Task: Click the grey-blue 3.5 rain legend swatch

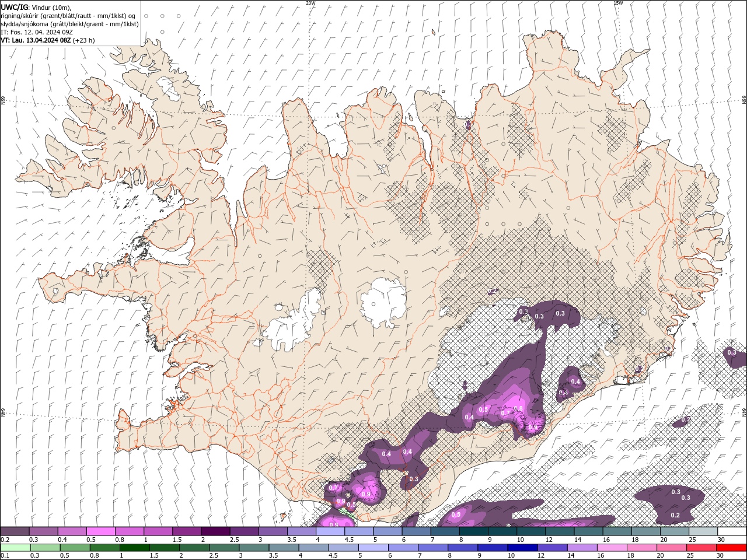Action: (x=283, y=548)
